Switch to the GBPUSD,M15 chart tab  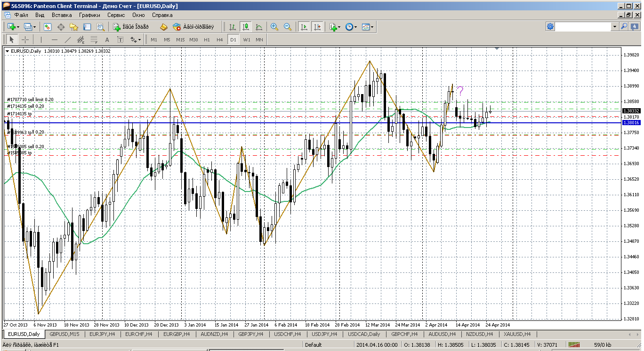point(64,334)
